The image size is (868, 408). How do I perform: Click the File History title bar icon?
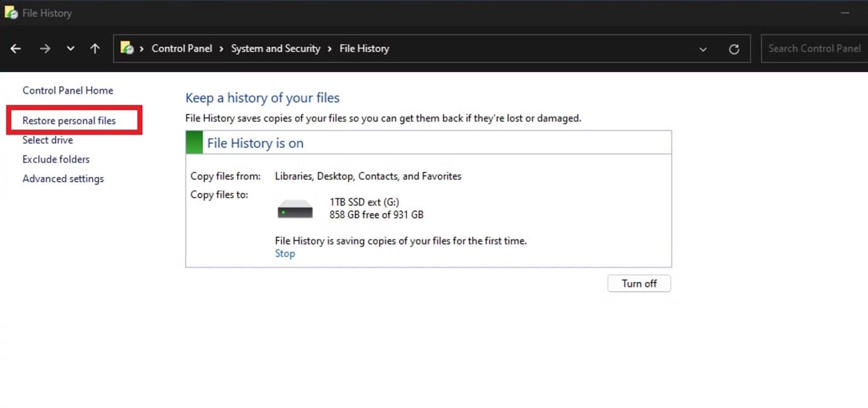click(x=11, y=12)
